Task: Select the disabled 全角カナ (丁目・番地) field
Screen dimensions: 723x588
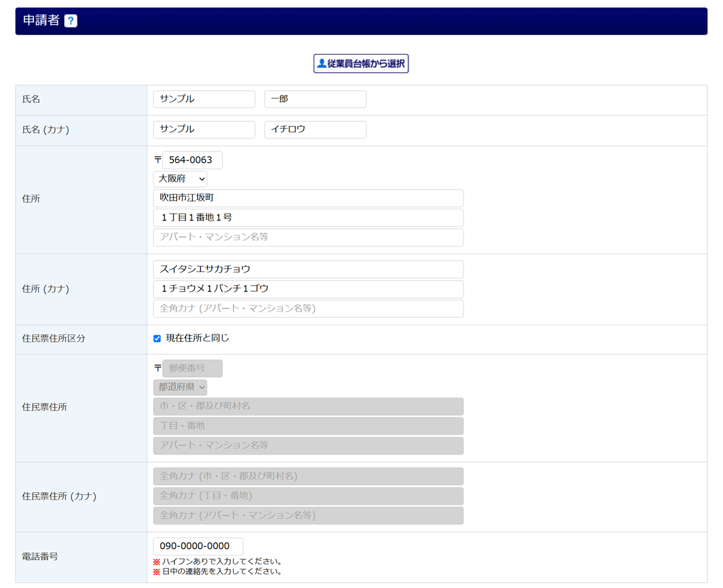Action: pos(308,496)
